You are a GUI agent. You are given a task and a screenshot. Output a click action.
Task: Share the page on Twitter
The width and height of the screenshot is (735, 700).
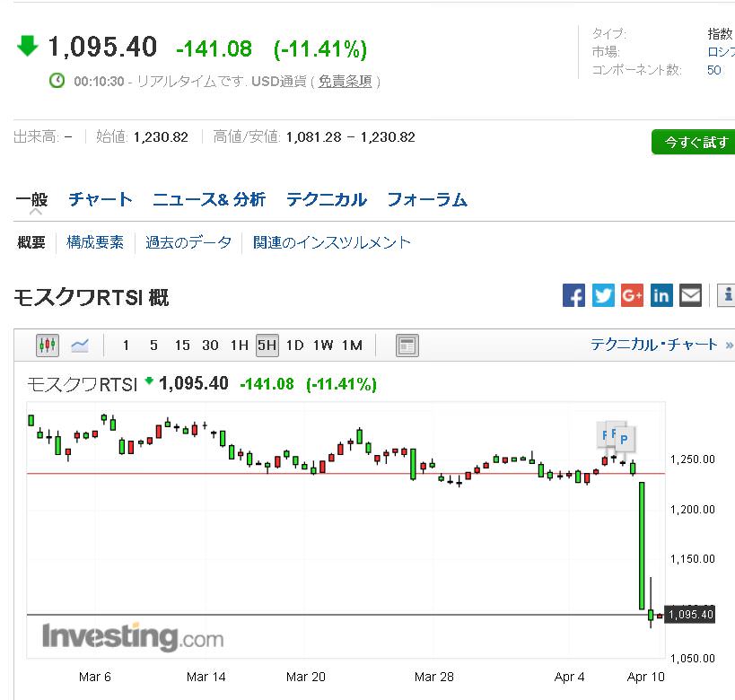tap(603, 295)
